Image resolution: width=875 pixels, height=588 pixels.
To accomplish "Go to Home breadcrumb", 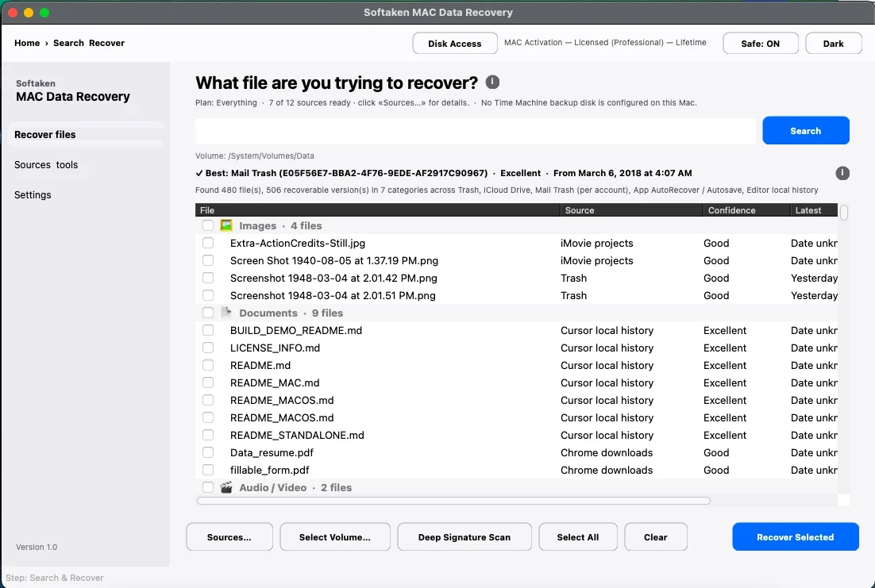I will tap(27, 43).
